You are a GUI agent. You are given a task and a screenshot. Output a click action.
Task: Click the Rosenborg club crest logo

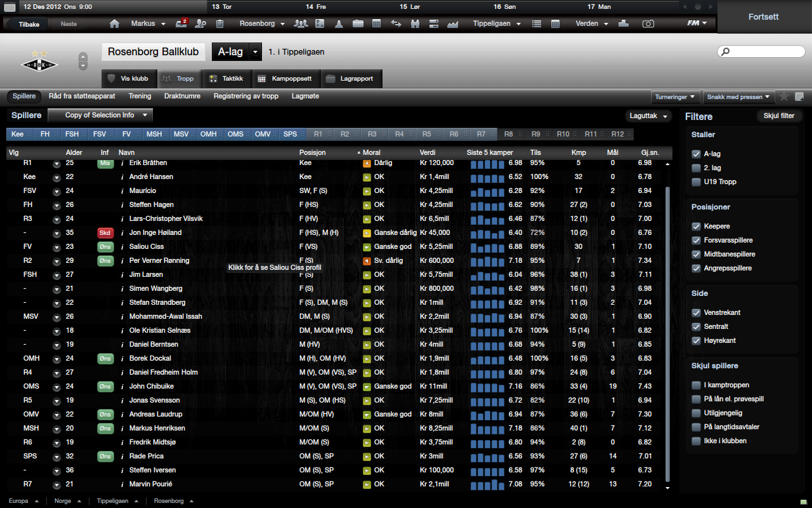[x=39, y=62]
